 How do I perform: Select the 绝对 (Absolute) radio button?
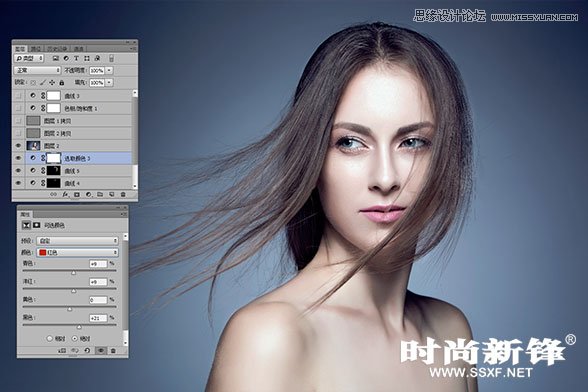click(75, 338)
